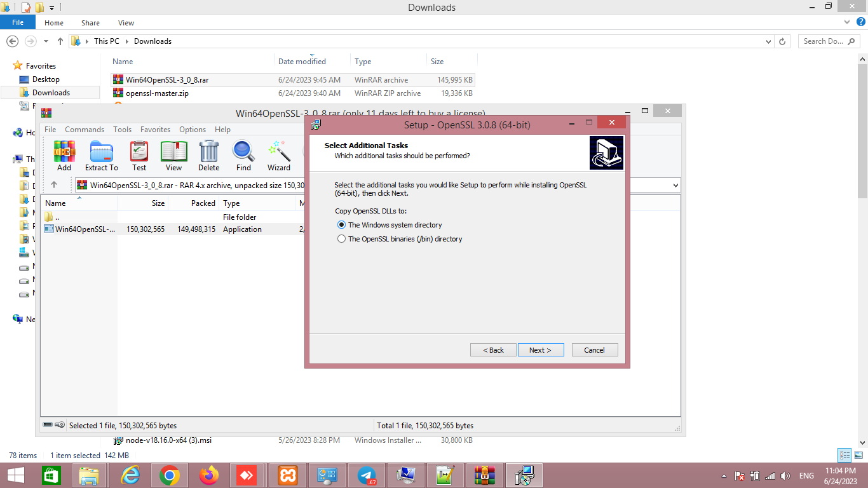Open AnyDesk from taskbar
Image resolution: width=868 pixels, height=488 pixels.
pos(247,475)
